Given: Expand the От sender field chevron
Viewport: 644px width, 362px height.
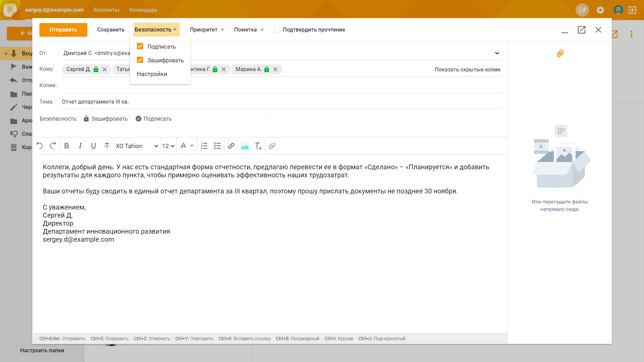Looking at the screenshot, I should pos(497,53).
